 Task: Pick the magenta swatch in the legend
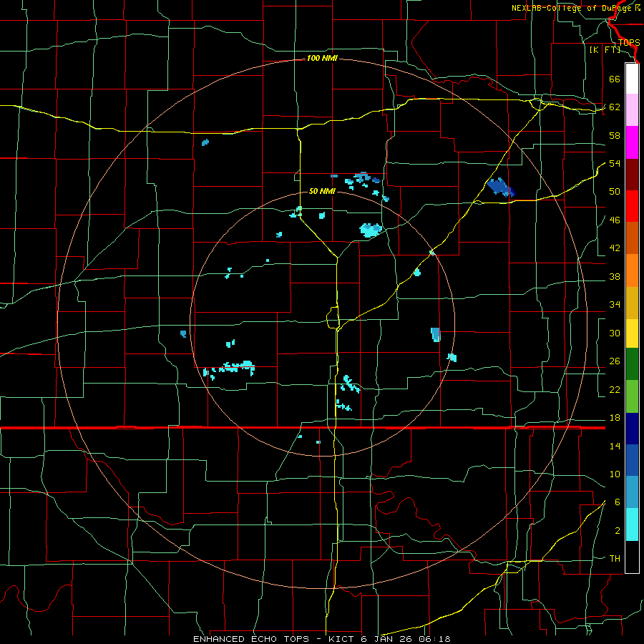point(632,142)
